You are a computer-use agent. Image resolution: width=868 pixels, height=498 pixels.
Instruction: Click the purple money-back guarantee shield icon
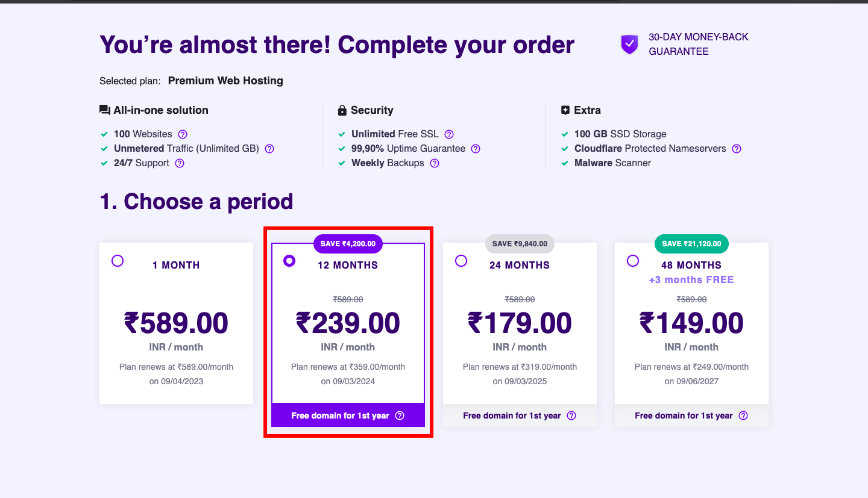[x=629, y=44]
